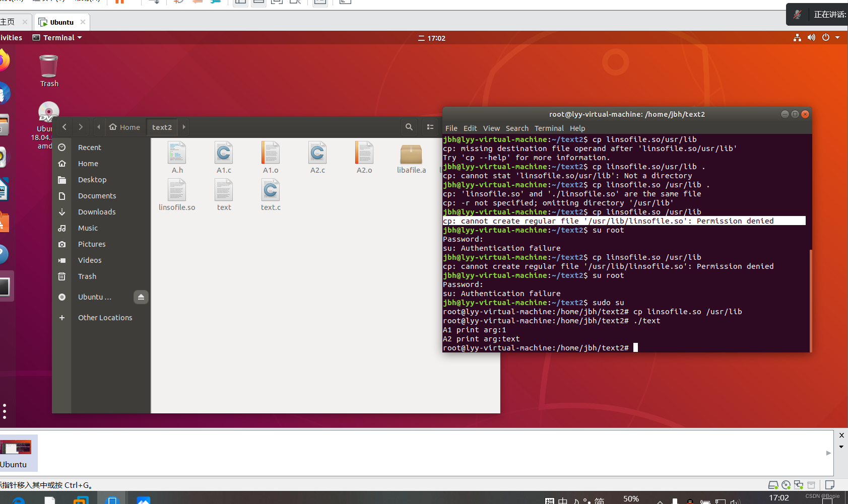The image size is (848, 504).
Task: Select the text executable file
Action: click(224, 195)
